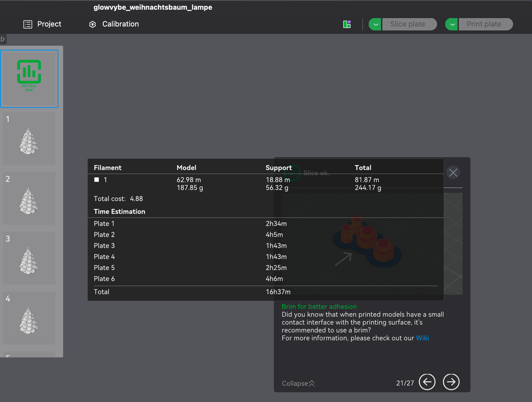This screenshot has width=532, height=402.
Task: Click the Plate 2 time '4h5m'
Action: [x=274, y=235]
